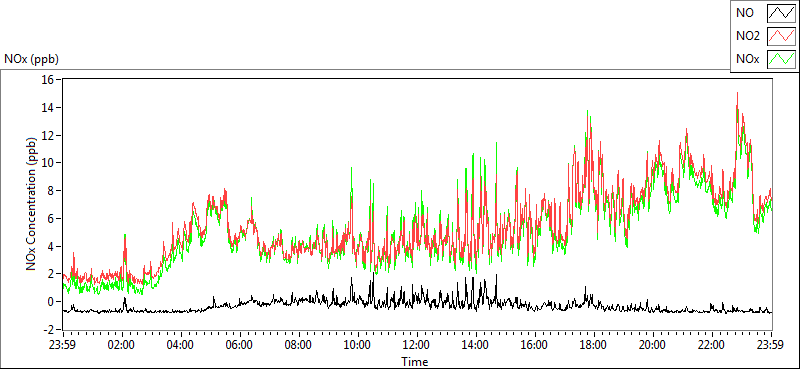Click the 6 y-axis scale value
This screenshot has width=800, height=369.
click(51, 218)
